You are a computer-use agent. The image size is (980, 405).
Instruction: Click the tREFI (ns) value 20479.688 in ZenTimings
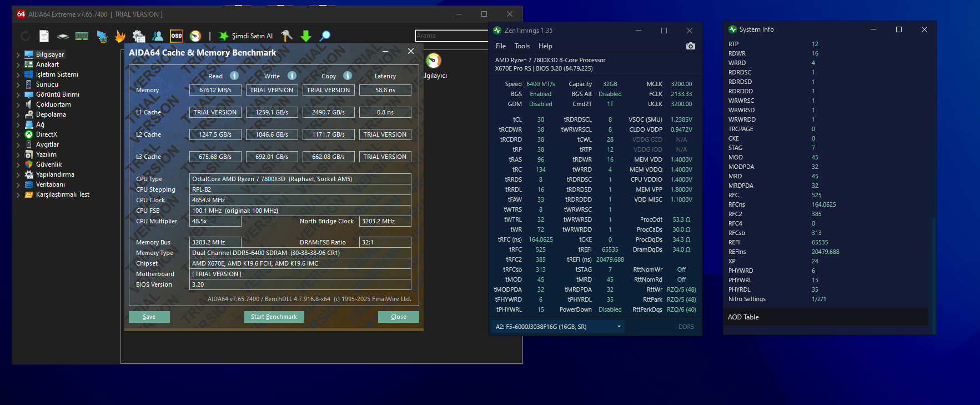[610, 259]
